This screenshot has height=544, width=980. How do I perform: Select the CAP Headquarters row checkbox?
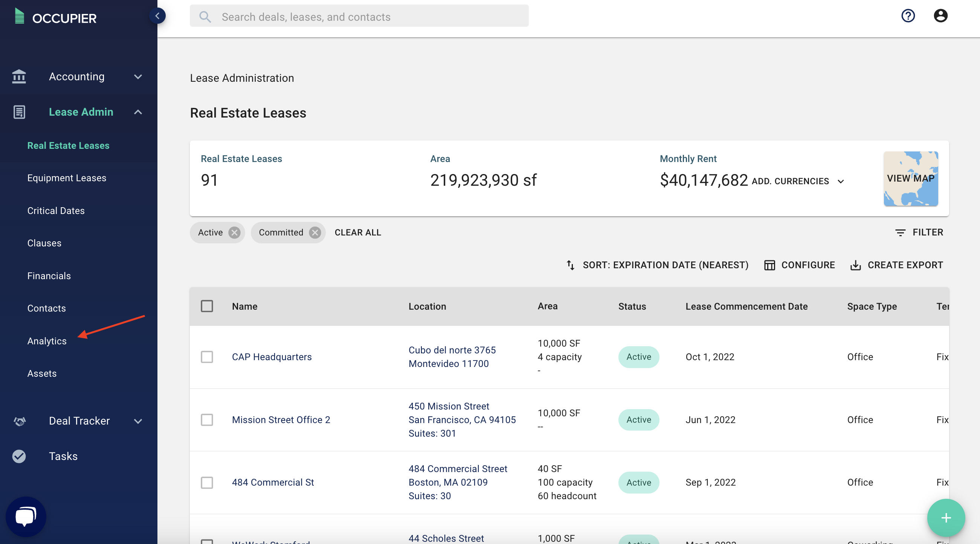[207, 357]
